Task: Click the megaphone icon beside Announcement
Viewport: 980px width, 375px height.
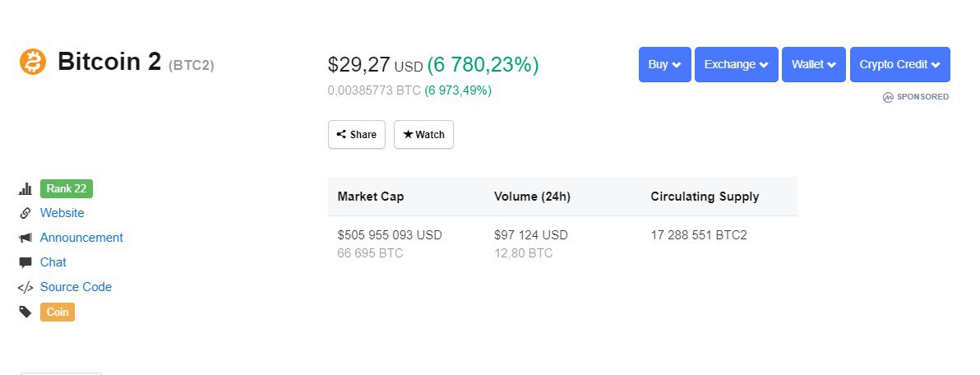Action: tap(25, 238)
